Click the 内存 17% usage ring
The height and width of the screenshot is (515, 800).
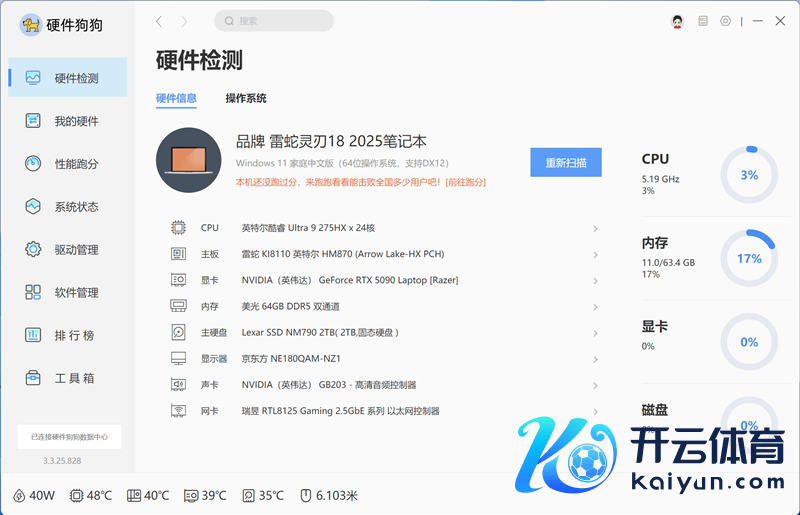(748, 258)
